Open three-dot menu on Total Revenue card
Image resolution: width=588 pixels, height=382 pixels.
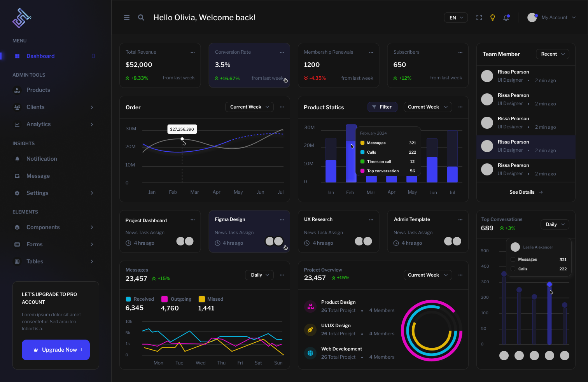pos(192,52)
